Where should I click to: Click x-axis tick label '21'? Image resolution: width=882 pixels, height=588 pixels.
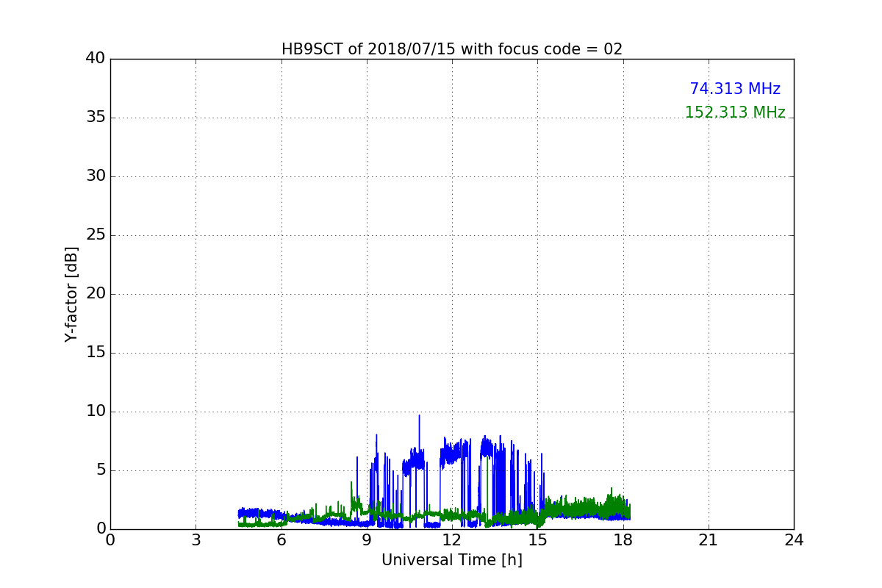709,540
